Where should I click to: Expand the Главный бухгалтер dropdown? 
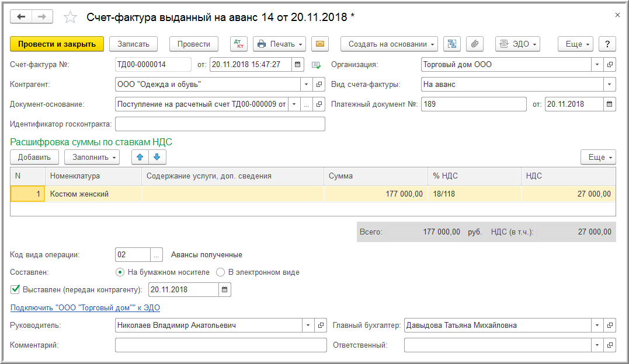tap(597, 325)
